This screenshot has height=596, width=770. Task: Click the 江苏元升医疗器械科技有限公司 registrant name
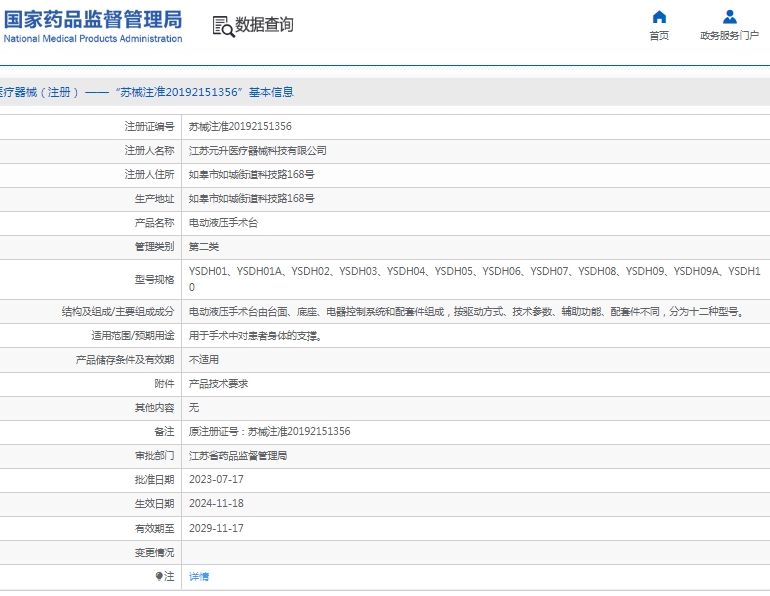[x=257, y=151]
